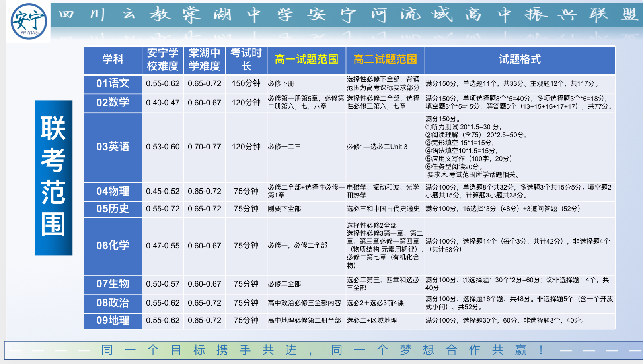643x364 pixels.
Task: Click 120分钟 duration in the 数学 row
Action: 246,103
